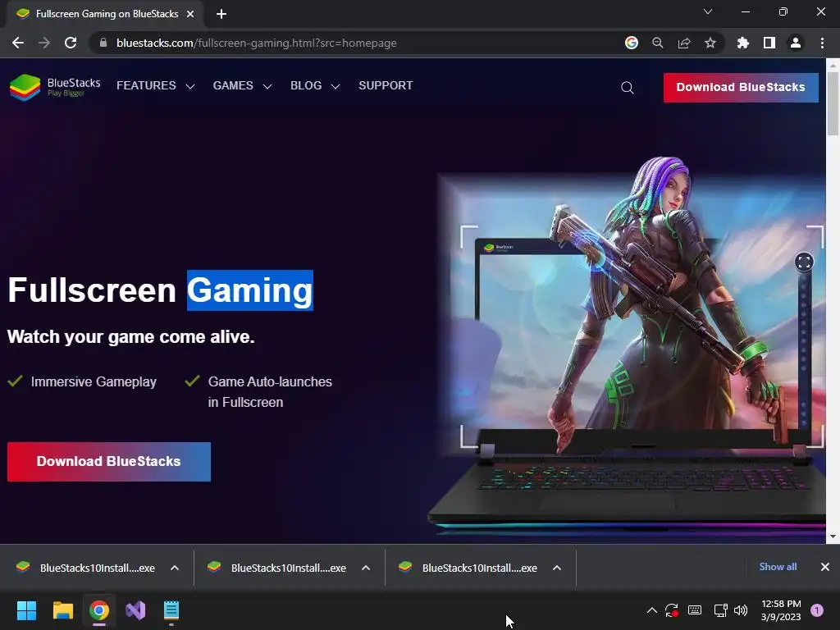Click 'Game Auto-launches in Fullscreen' text
The image size is (840, 630).
[270, 391]
